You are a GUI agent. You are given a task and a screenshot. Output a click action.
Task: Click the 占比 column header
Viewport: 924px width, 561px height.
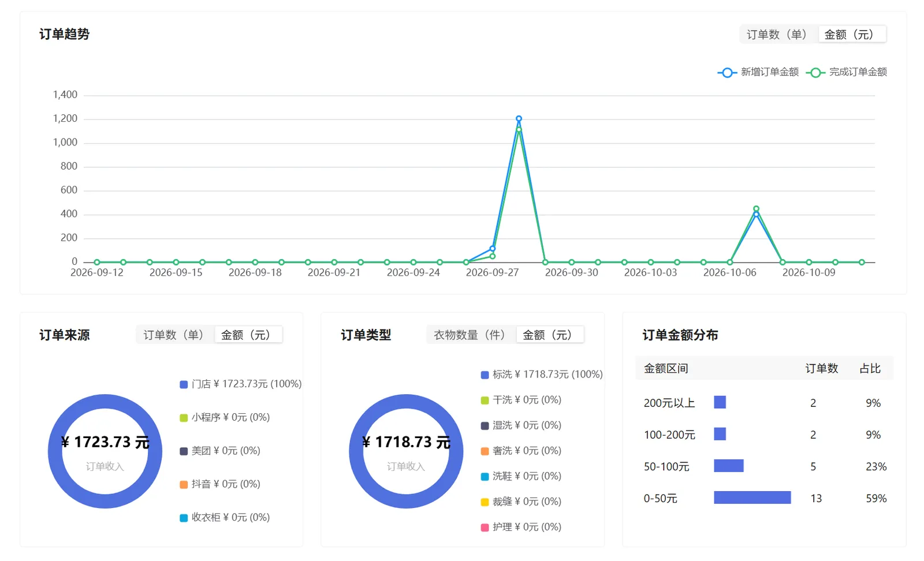(870, 368)
